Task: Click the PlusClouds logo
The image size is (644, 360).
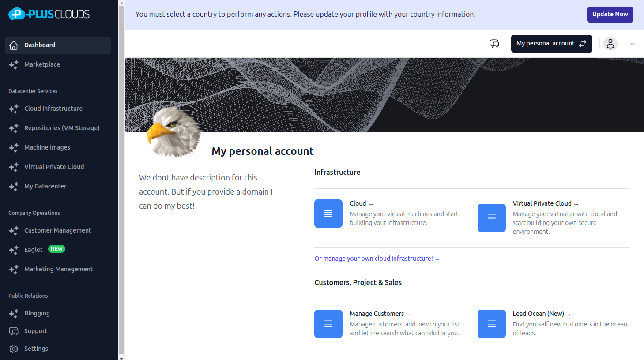Action: [x=49, y=14]
